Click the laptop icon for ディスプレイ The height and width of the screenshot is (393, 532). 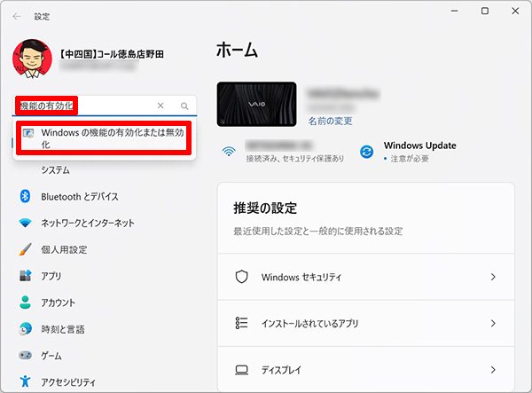(x=241, y=370)
